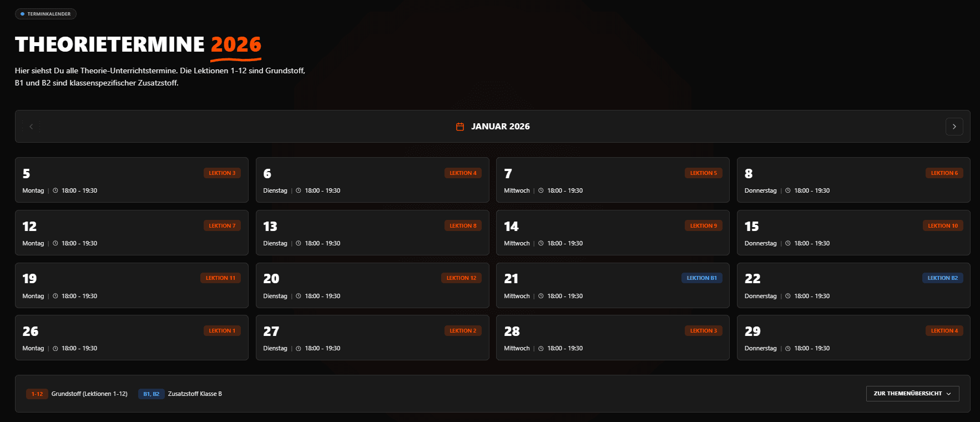Click the calendar icon beside JANUAR 2026

[459, 126]
